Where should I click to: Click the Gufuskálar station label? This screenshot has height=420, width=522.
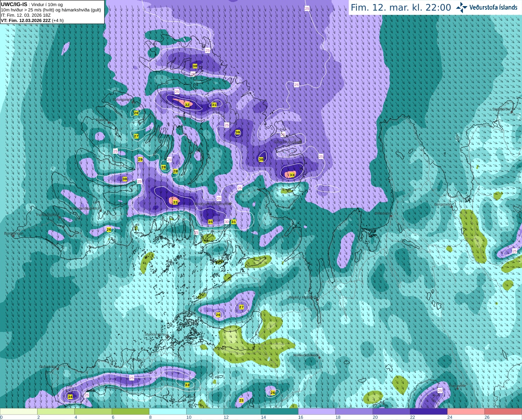coord(48,367)
